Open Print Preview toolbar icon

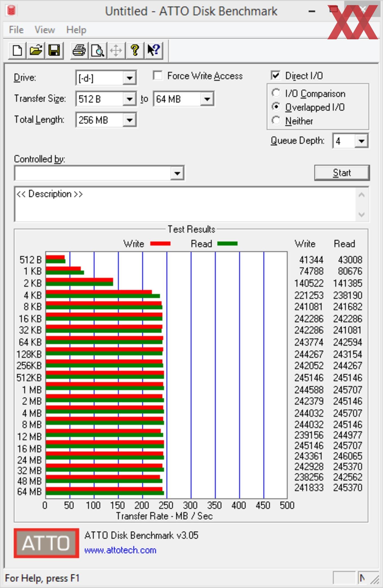(x=98, y=51)
